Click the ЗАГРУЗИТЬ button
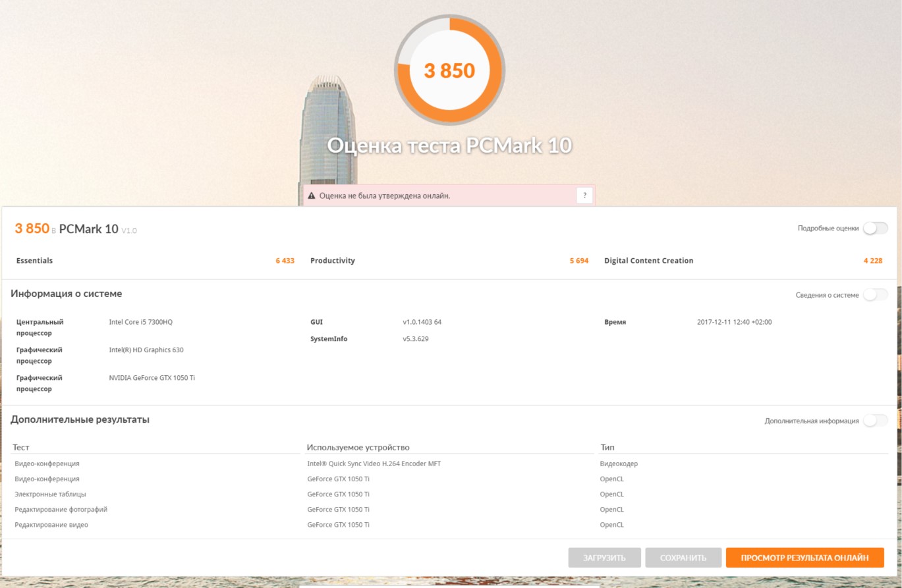This screenshot has height=588, width=902. point(604,558)
